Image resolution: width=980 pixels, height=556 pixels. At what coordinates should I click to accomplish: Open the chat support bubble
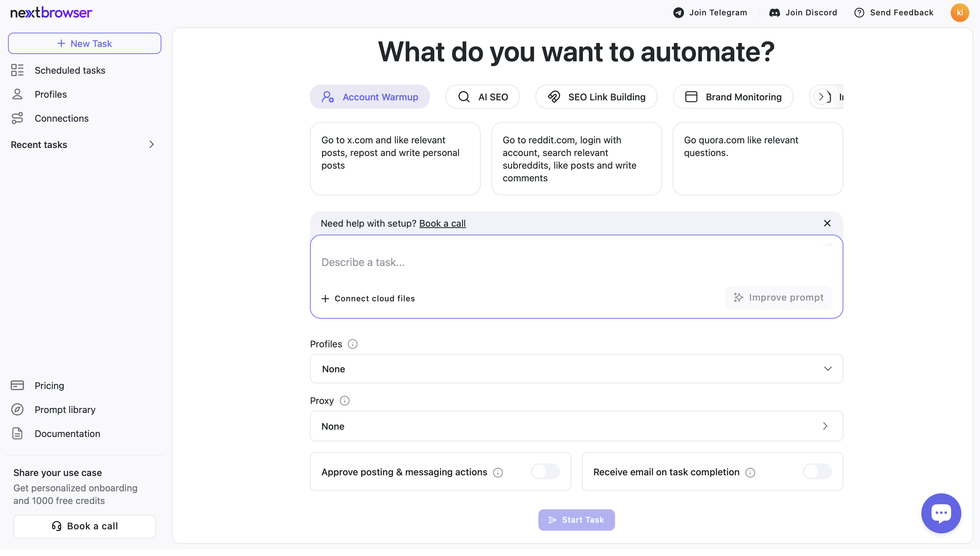[941, 513]
